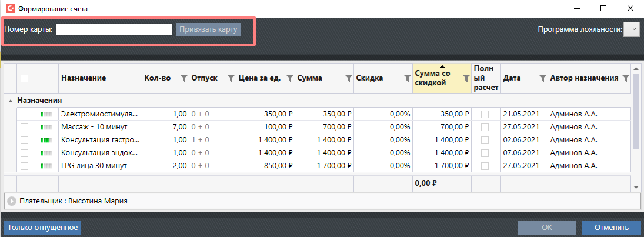Screen dimensions: 644x237
Task: Open filter icon in Скидка column
Action: (x=406, y=78)
